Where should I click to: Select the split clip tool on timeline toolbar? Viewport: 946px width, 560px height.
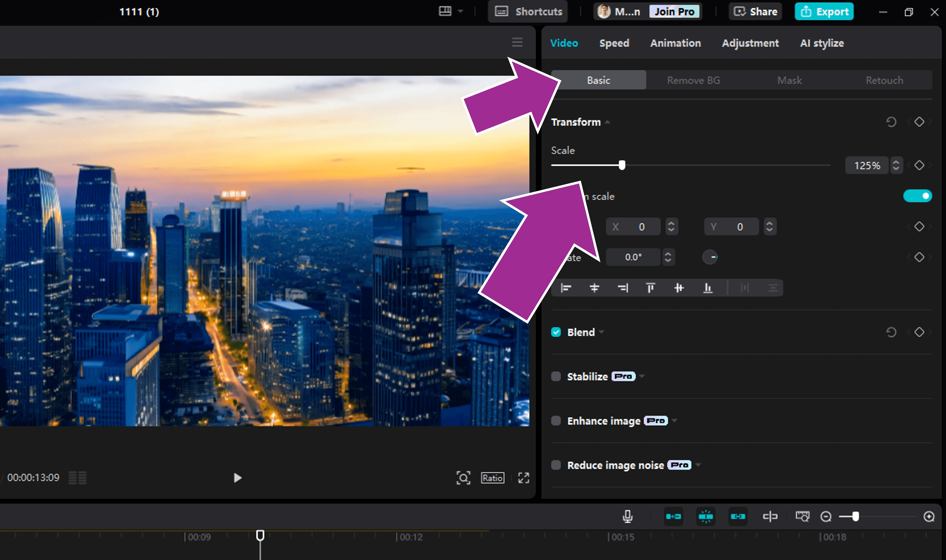tap(770, 516)
